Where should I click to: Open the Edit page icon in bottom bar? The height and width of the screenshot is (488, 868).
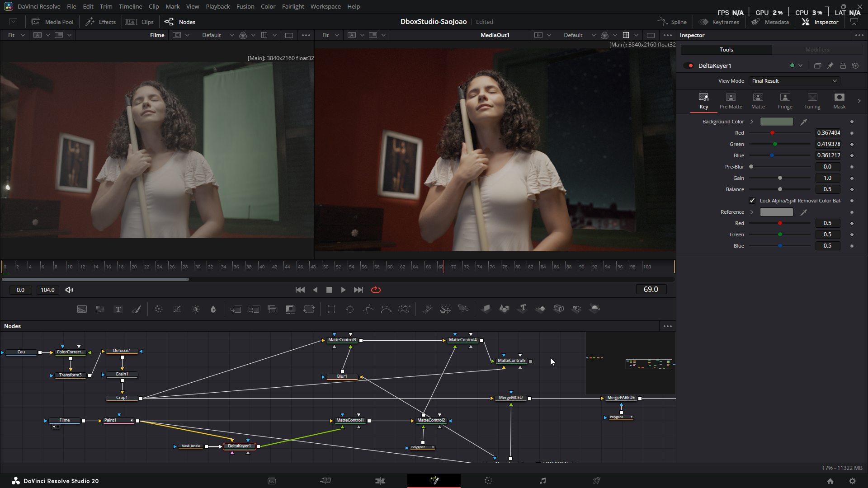[380, 481]
